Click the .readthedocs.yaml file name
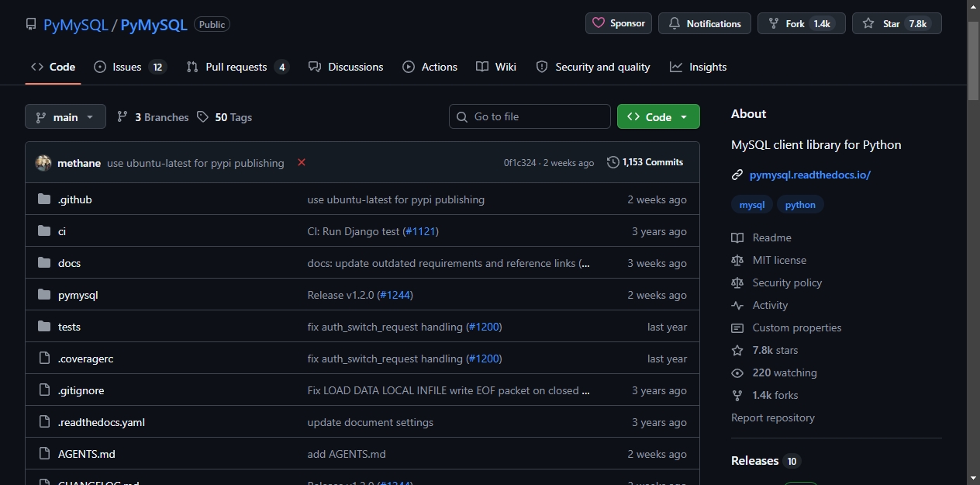Screen dimensions: 980x485 pos(102,422)
